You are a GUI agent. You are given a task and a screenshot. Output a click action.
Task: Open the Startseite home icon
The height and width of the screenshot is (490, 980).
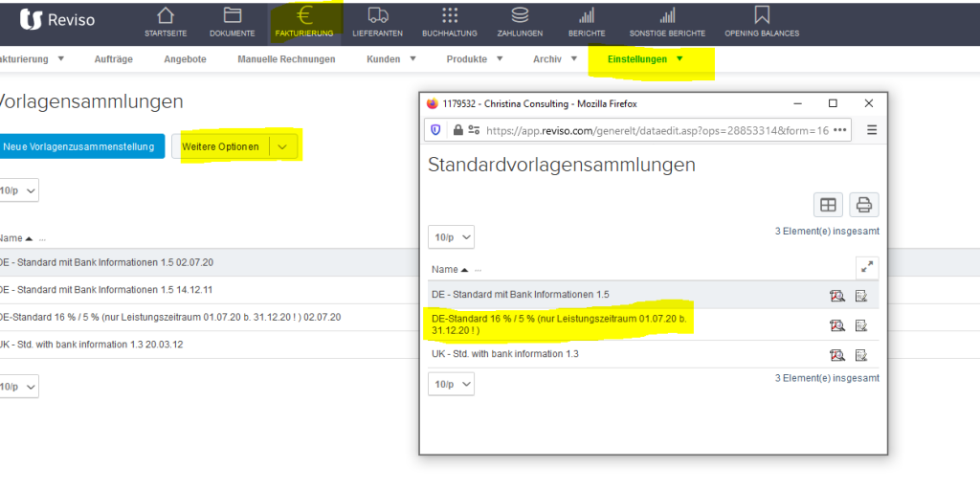pyautogui.click(x=166, y=15)
